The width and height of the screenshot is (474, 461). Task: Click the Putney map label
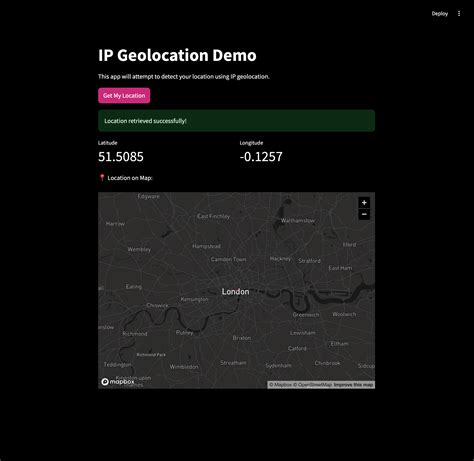coord(184,332)
